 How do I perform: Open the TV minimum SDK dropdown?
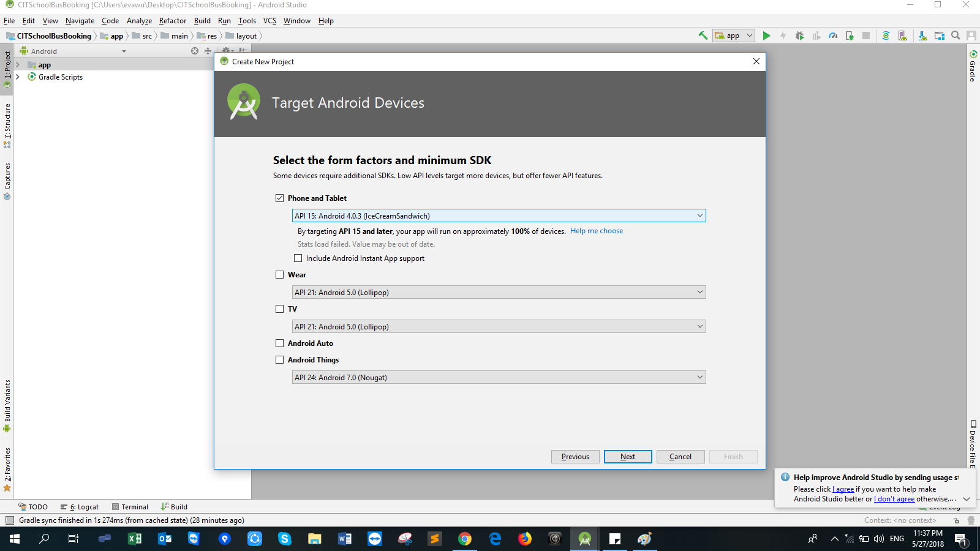499,326
